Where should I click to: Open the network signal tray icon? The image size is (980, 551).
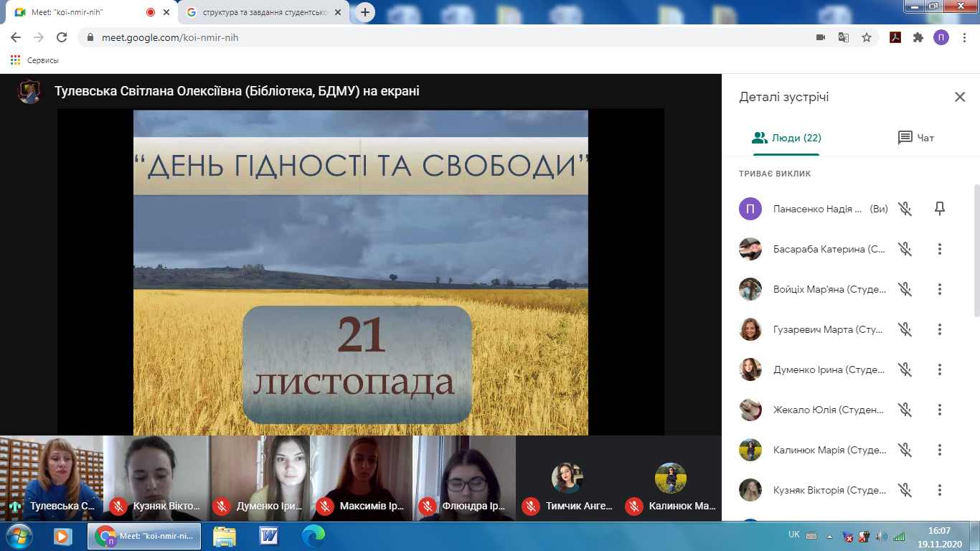click(898, 536)
